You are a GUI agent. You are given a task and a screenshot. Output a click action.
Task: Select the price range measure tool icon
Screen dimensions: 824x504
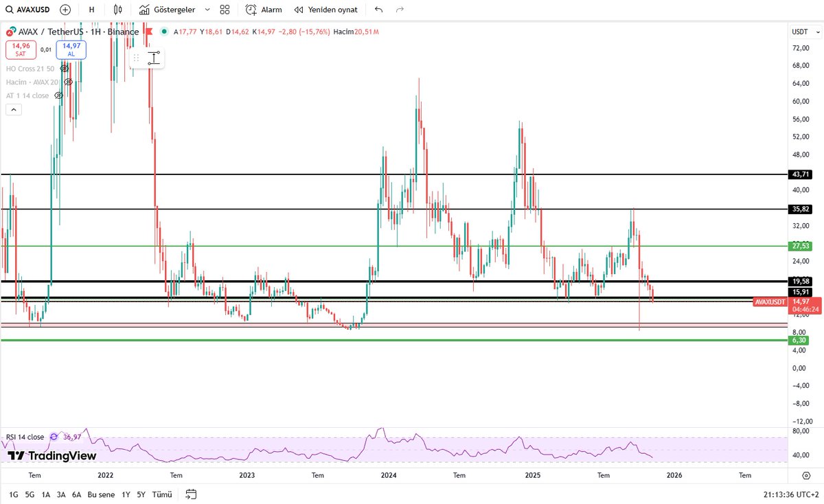pyautogui.click(x=153, y=58)
